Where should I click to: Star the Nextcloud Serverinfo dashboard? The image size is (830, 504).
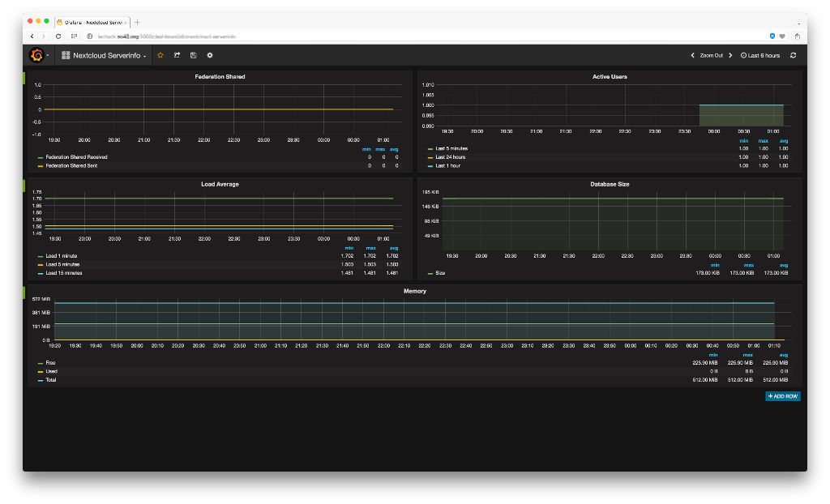click(160, 55)
